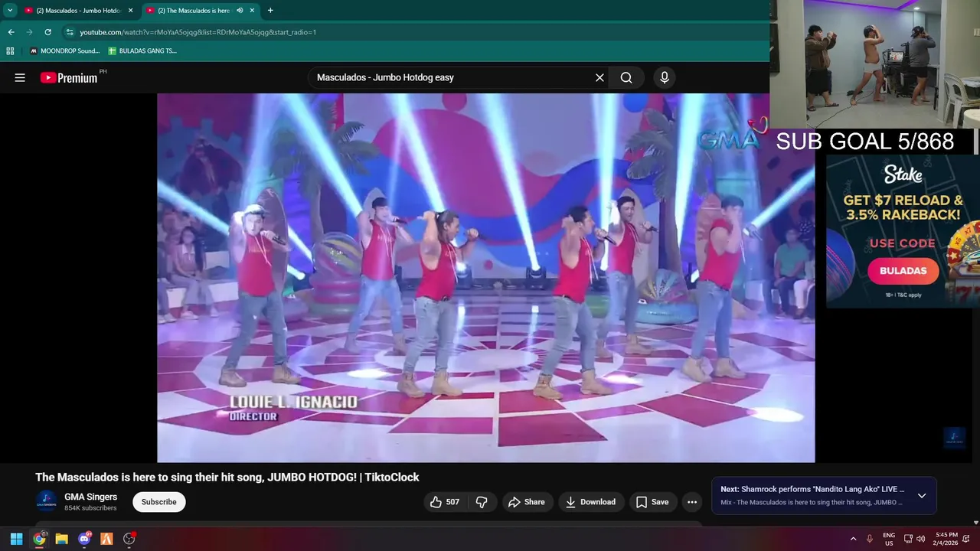Viewport: 980px width, 551px height.
Task: Switch to Masculados - Jumbo Hotdog tab
Action: (x=78, y=11)
